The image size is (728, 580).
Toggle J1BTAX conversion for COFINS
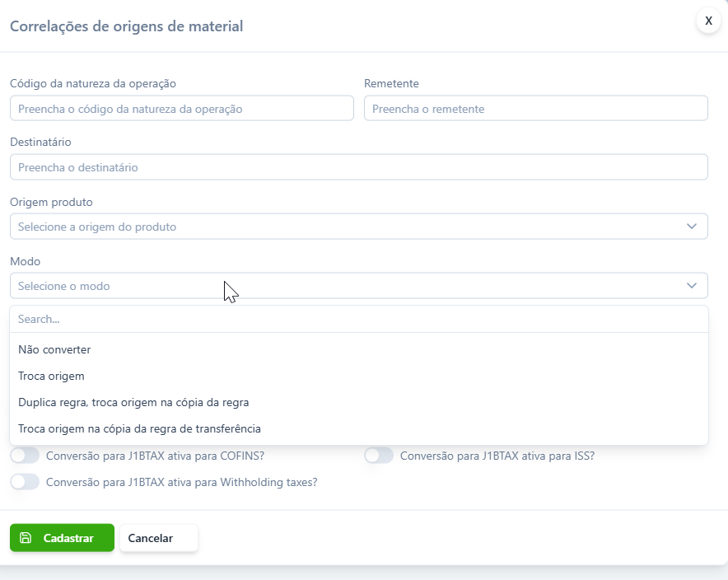(x=25, y=456)
